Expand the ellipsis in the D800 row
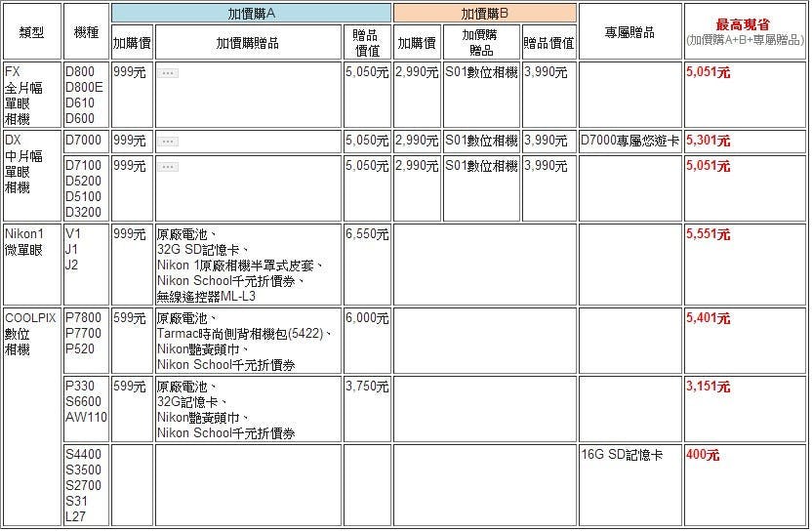 (x=168, y=73)
